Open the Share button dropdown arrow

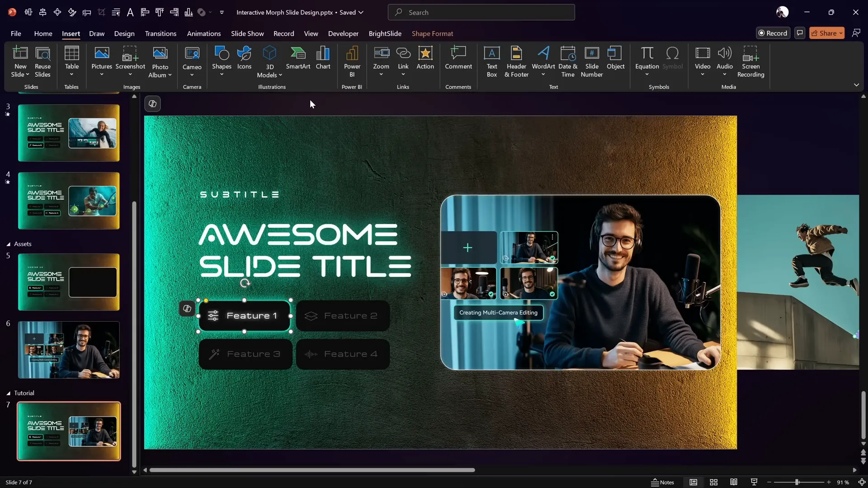841,33
